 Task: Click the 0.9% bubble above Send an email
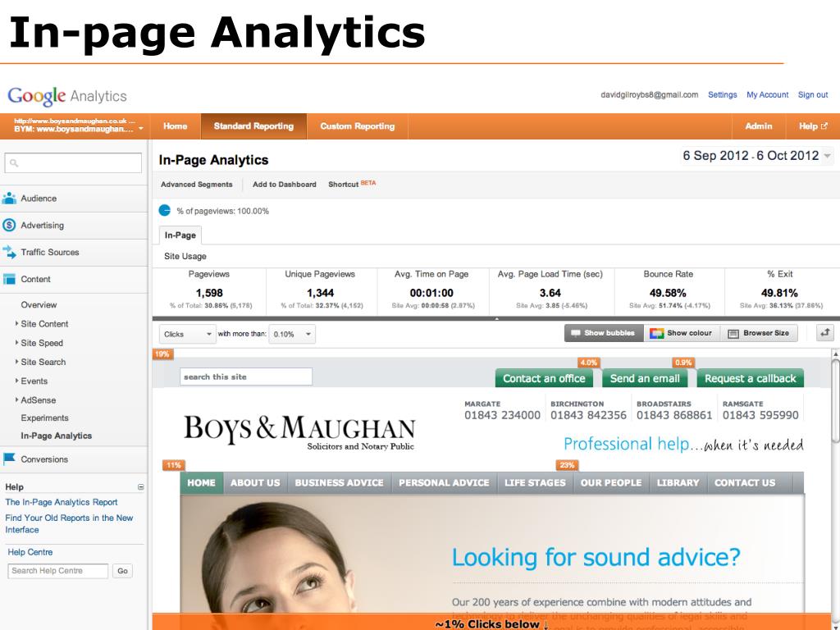click(x=683, y=363)
